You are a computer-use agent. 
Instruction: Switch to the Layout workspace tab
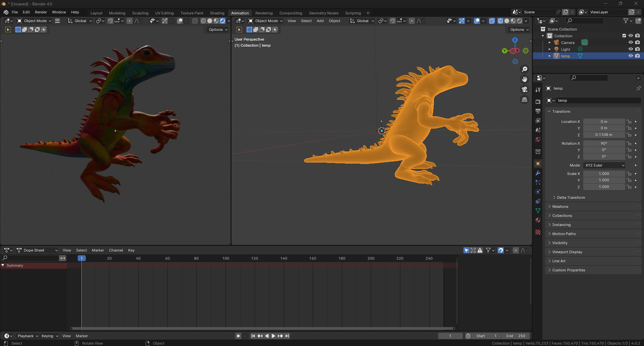coord(96,13)
